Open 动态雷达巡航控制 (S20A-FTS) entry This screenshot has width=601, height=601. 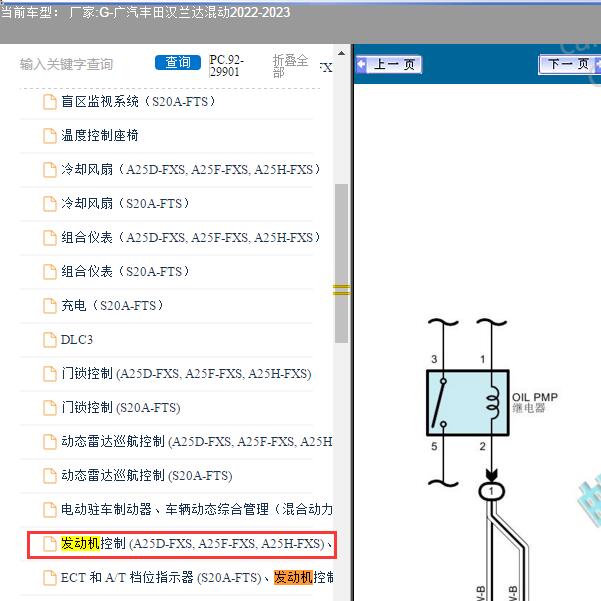pyautogui.click(x=147, y=476)
